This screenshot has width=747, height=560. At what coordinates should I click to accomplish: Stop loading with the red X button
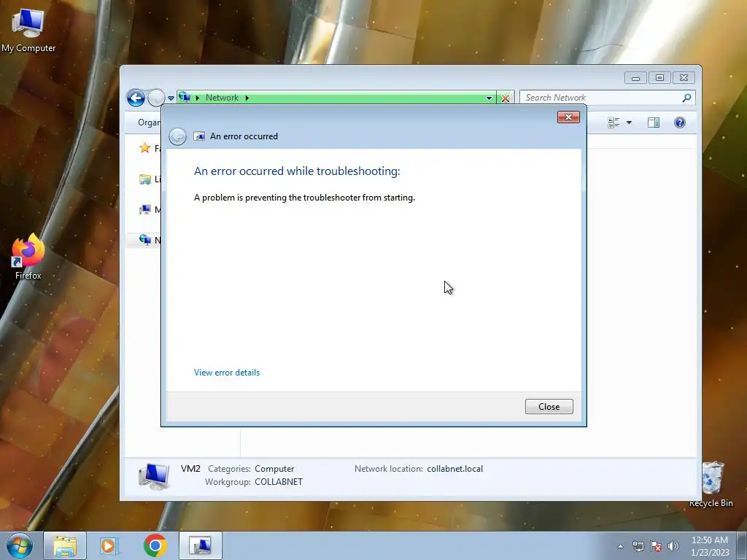(x=506, y=98)
